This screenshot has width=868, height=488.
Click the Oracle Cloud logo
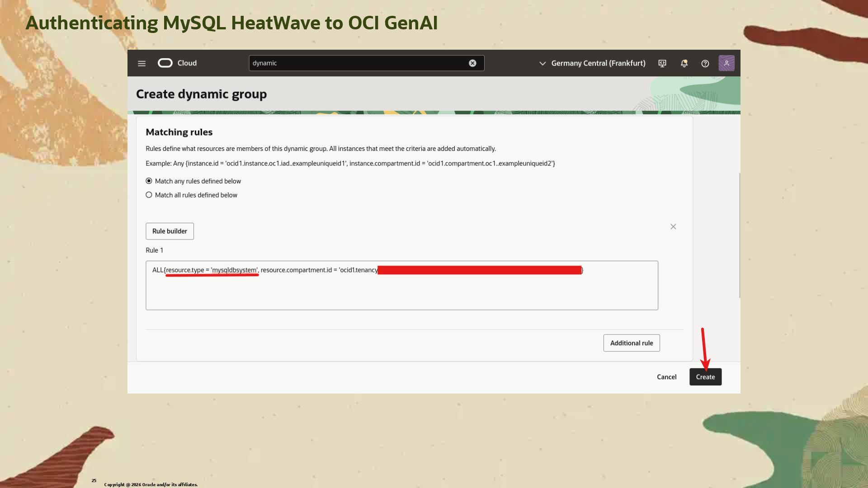[165, 63]
